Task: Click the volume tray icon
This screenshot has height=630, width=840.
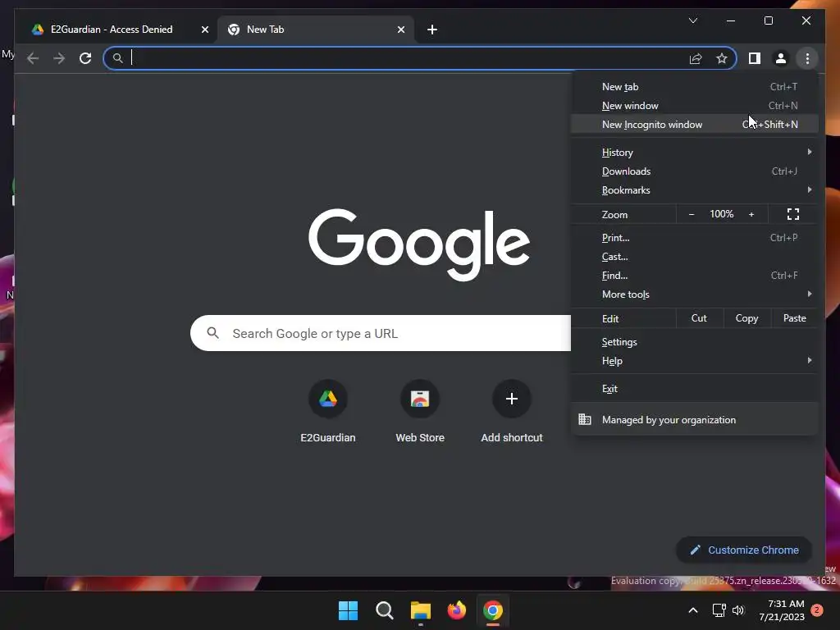Action: coord(738,610)
